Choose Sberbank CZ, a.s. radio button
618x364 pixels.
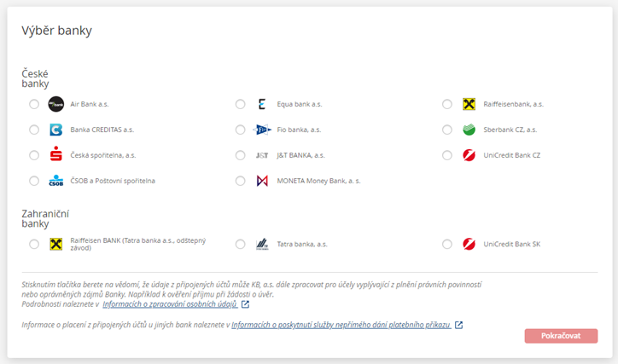pos(447,130)
